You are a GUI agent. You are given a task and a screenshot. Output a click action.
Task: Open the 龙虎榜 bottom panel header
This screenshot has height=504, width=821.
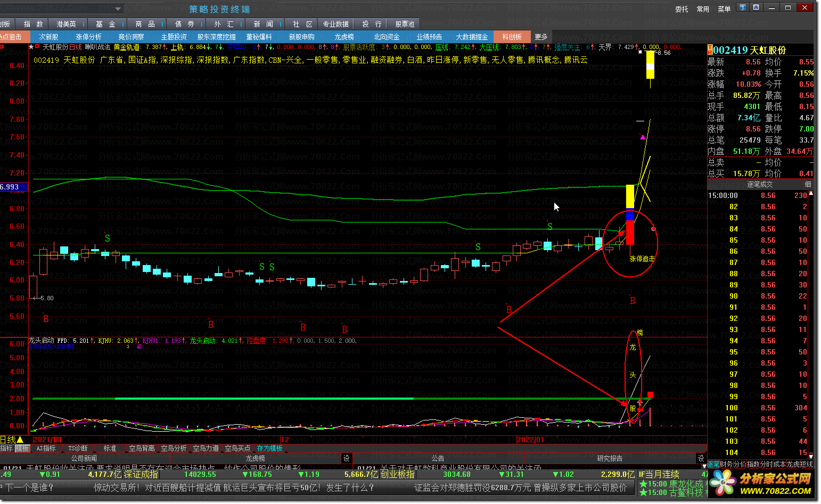255,458
